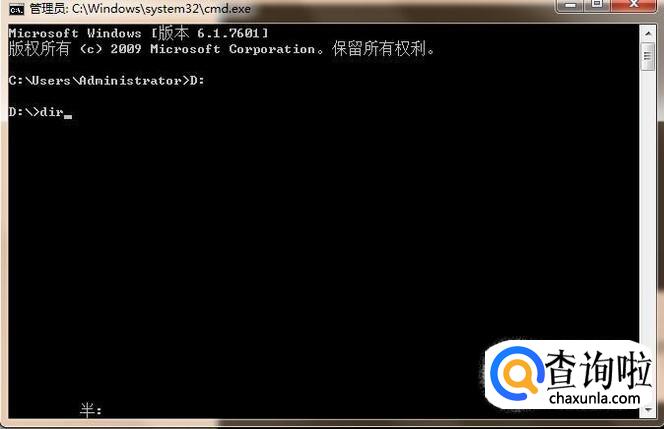The image size is (664, 429).
Task: Click the empty scrollbar track below thumb
Action: (x=648, y=203)
